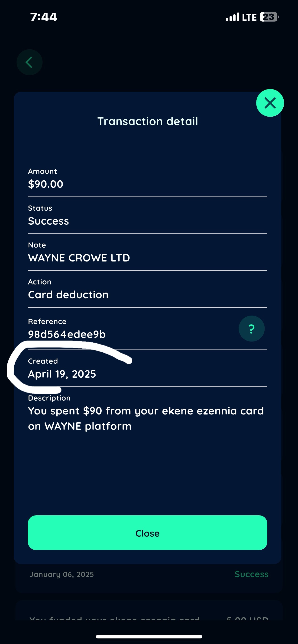Dismiss the dialog with the green X icon
This screenshot has height=644, width=298.
pos(270,103)
